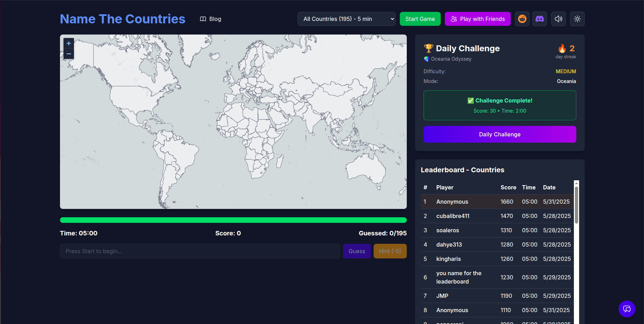Open the chat support bubble
Image resolution: width=644 pixels, height=324 pixels.
627,309
